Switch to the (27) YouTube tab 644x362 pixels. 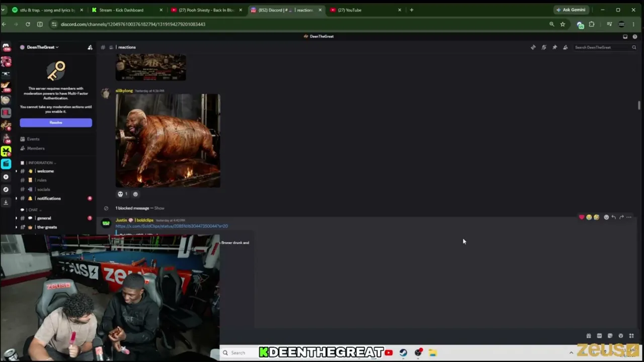(x=366, y=10)
